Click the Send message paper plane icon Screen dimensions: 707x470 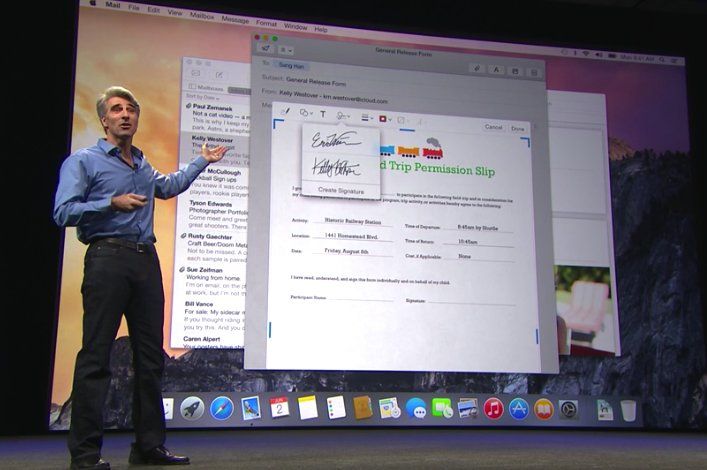[x=266, y=47]
